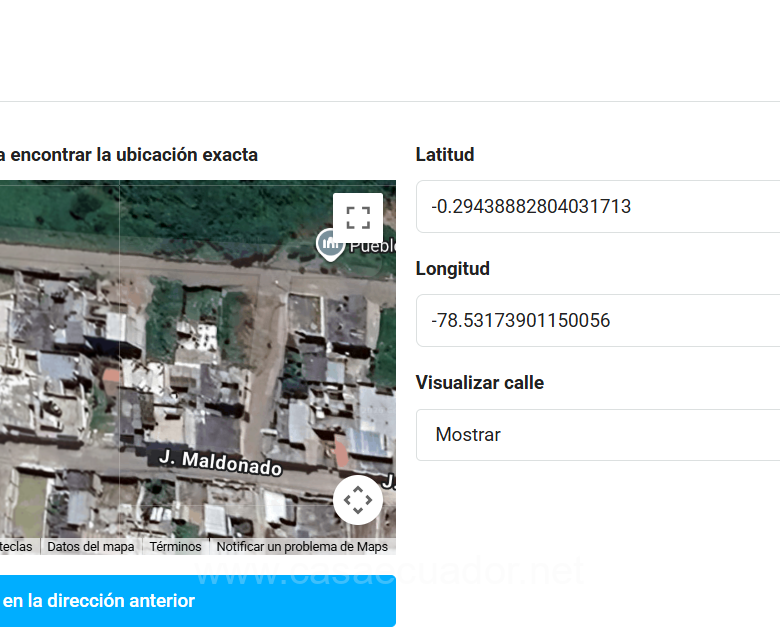
Task: Open the map camera pan controls
Action: 358,500
